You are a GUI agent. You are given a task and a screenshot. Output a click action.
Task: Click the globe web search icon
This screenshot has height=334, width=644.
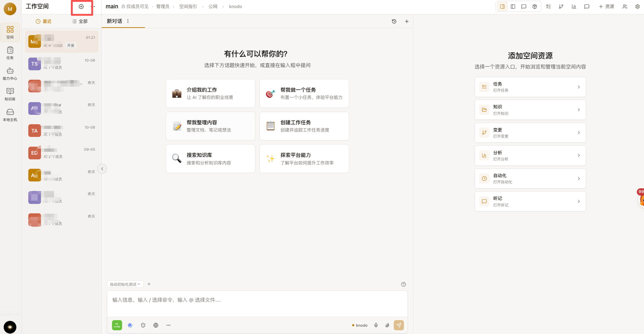pos(156,325)
